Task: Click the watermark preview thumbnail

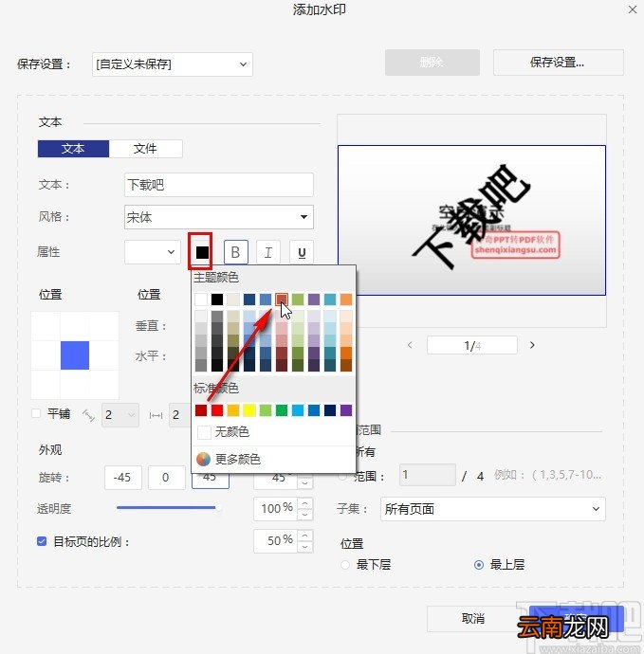Action: [471, 220]
